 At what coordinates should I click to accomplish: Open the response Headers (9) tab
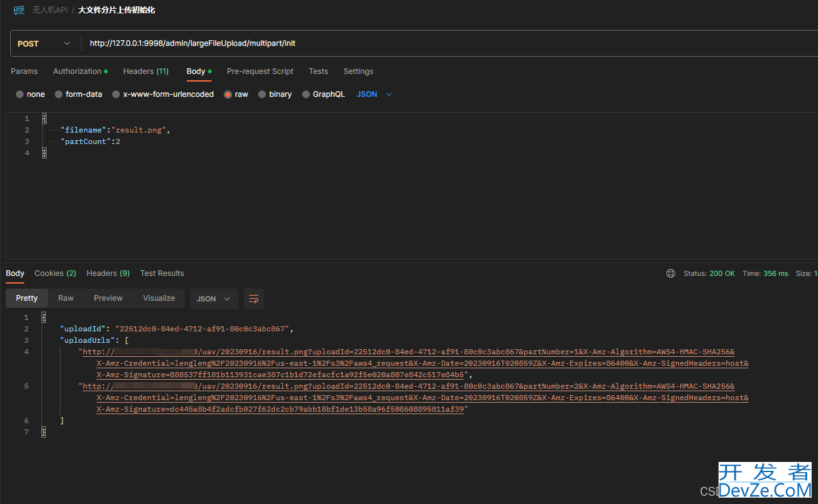[x=108, y=273]
